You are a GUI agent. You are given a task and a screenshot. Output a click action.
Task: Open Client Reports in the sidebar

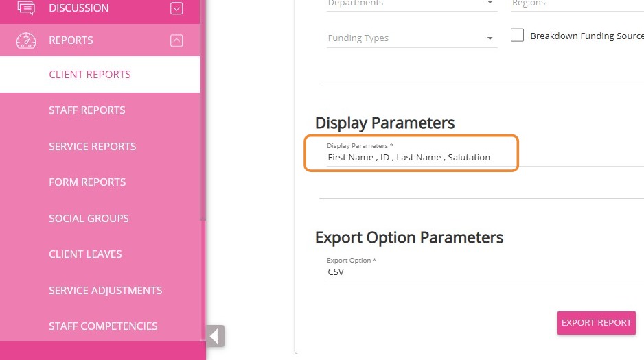coord(90,75)
